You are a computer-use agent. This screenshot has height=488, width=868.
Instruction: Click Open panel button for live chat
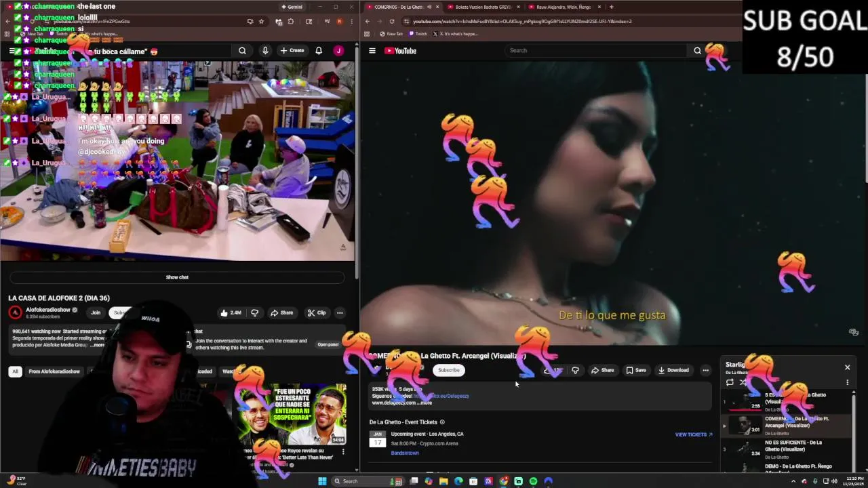[328, 344]
